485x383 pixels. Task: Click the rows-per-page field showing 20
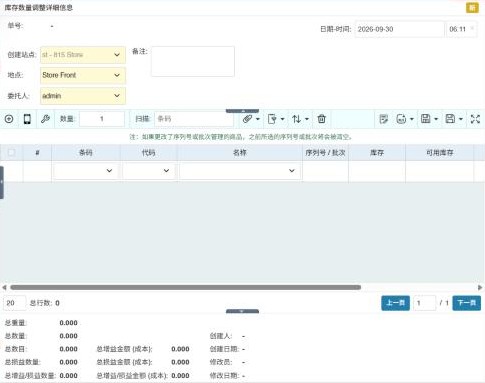[15, 303]
